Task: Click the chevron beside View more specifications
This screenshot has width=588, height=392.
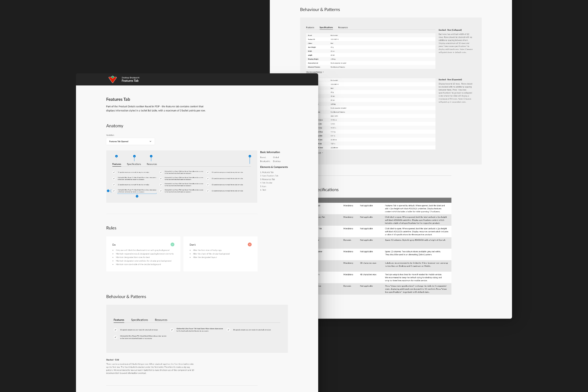Action: [323, 72]
